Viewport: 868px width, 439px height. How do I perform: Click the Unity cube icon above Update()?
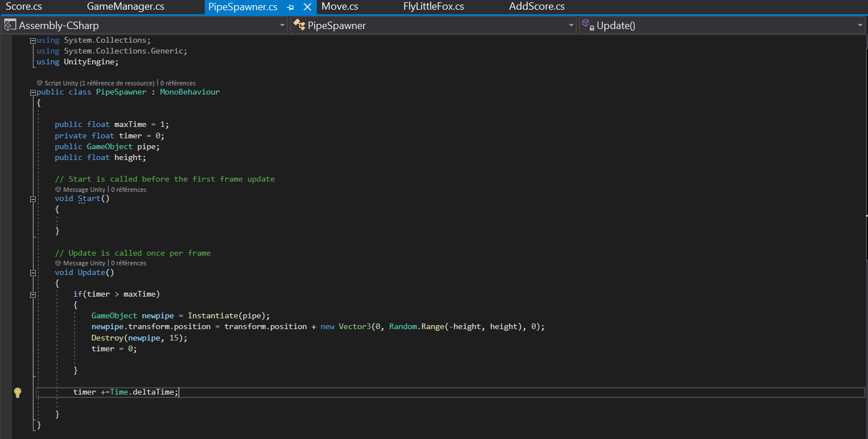tap(58, 263)
